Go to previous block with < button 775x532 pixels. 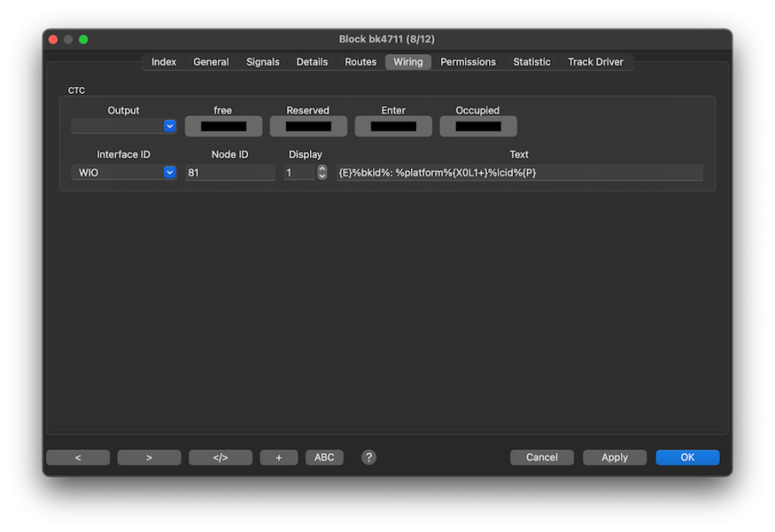click(x=78, y=457)
